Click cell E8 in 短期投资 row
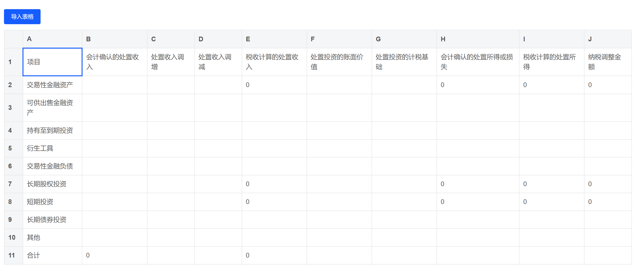The width and height of the screenshot is (644, 277). tap(274, 202)
